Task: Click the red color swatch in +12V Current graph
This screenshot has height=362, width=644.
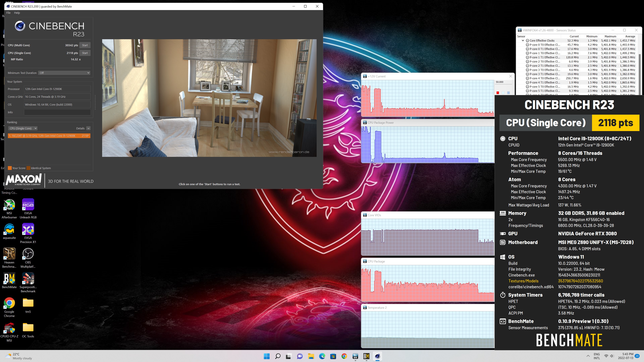Action: click(497, 93)
